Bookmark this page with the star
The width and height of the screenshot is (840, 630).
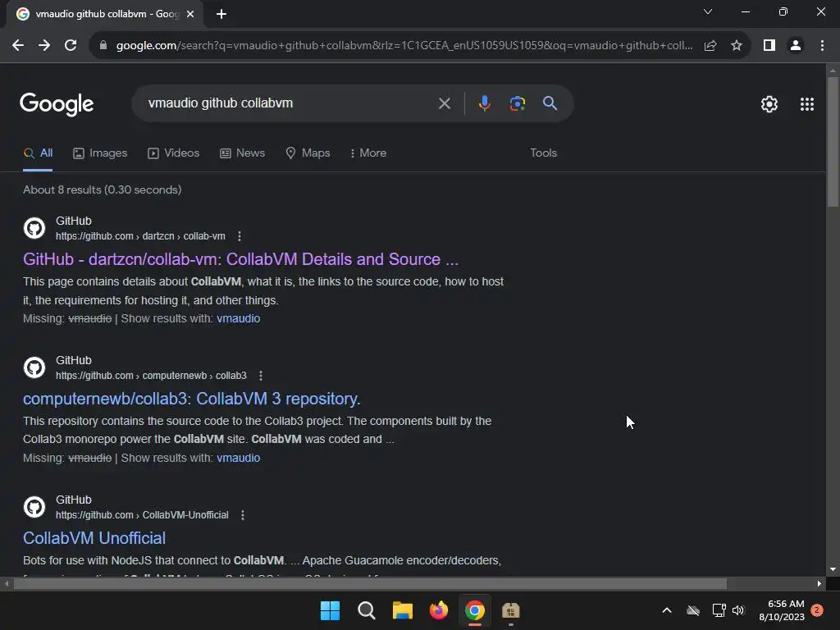[737, 46]
